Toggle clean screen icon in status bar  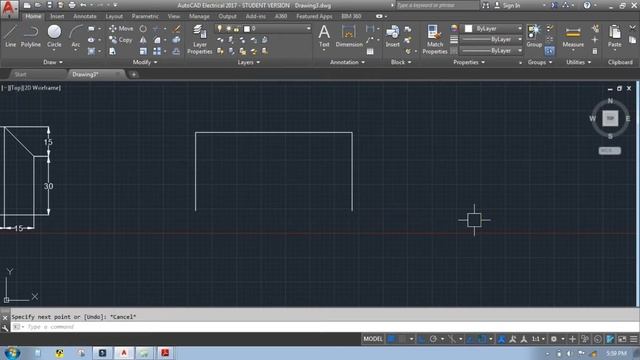(622, 339)
